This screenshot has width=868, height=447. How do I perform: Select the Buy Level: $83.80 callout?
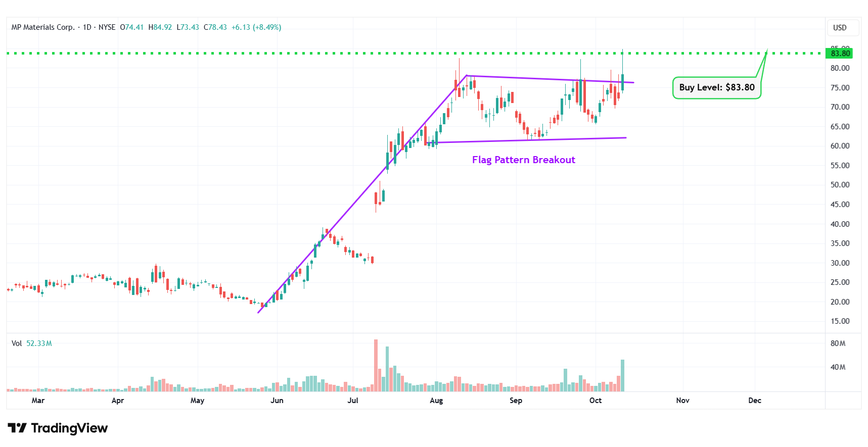tap(716, 87)
